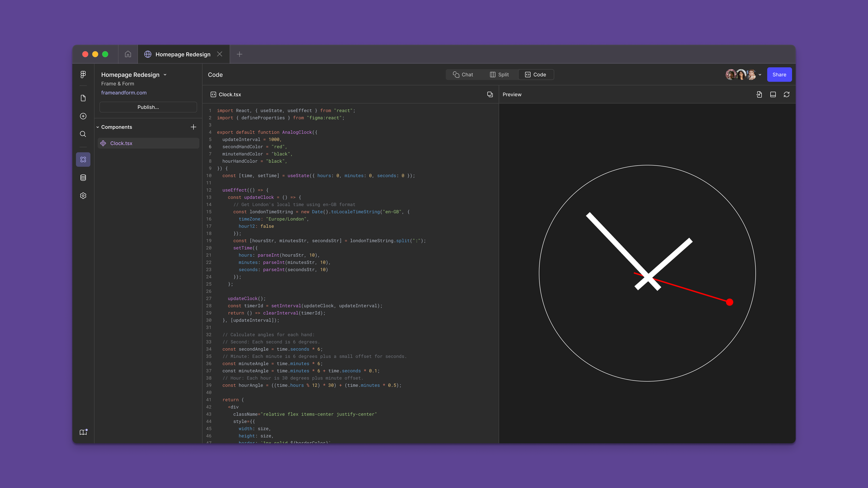
Task: Open the Pages file icon in sidebar
Action: coord(83,98)
